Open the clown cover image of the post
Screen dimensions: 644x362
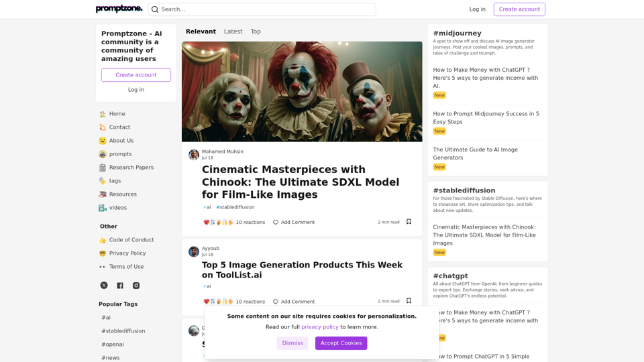pyautogui.click(x=302, y=92)
